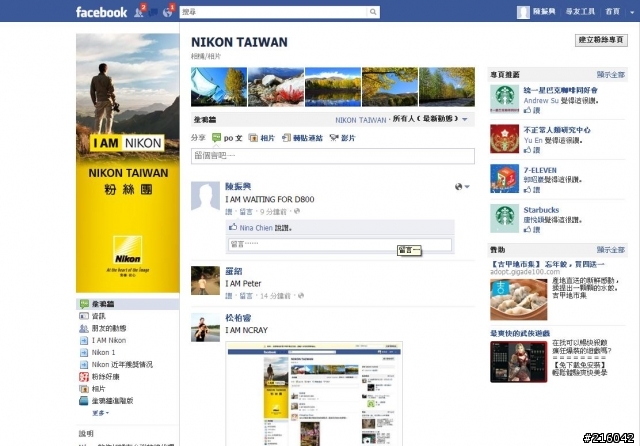
Task: Open the globe notifications icon in top bar
Action: point(167,12)
